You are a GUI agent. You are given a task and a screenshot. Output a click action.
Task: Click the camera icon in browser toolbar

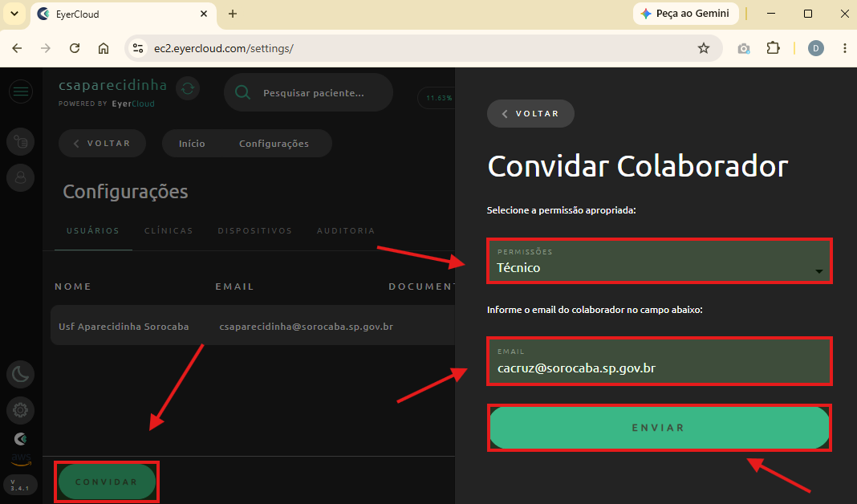pyautogui.click(x=743, y=49)
